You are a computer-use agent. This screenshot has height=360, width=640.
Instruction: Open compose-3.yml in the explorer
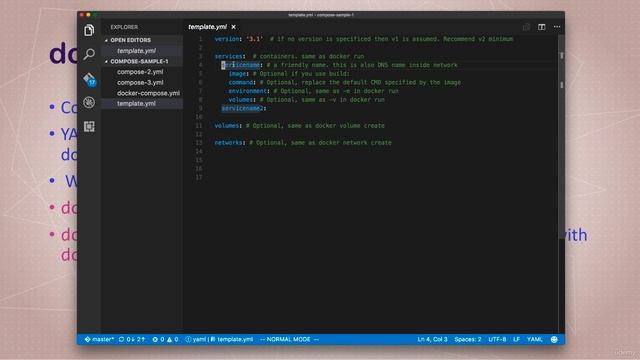click(142, 82)
